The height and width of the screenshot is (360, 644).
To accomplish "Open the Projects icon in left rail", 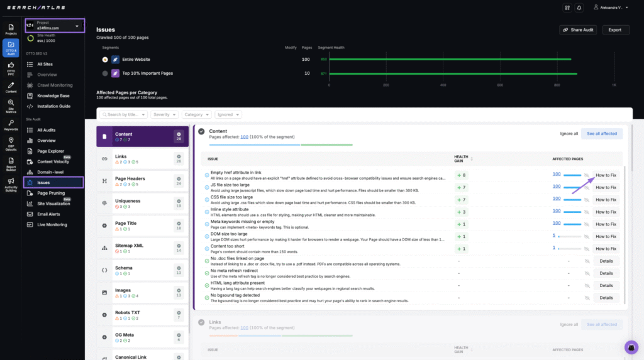I will click(x=11, y=29).
